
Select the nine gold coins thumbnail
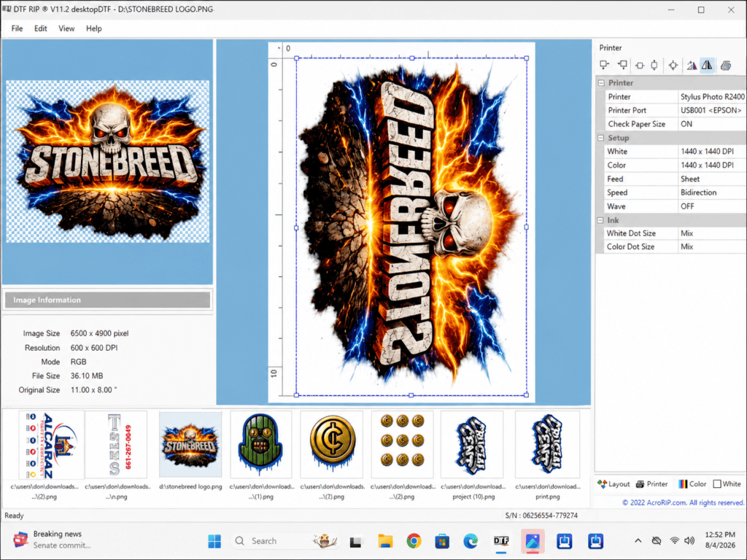pyautogui.click(x=402, y=445)
